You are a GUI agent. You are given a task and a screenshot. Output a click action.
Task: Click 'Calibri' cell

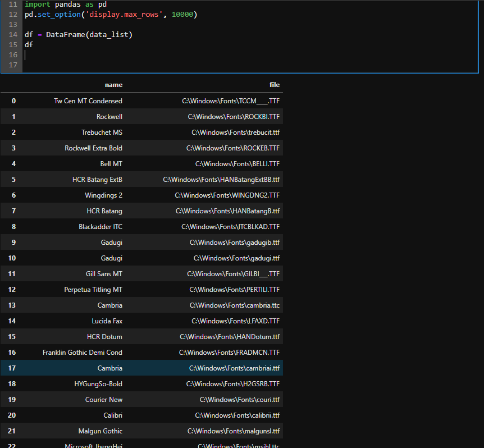pyautogui.click(x=113, y=415)
